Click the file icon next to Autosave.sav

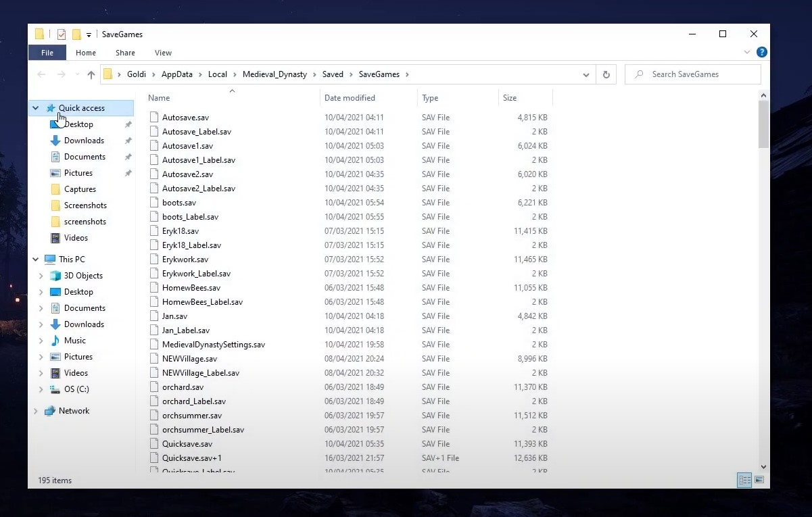tap(154, 117)
